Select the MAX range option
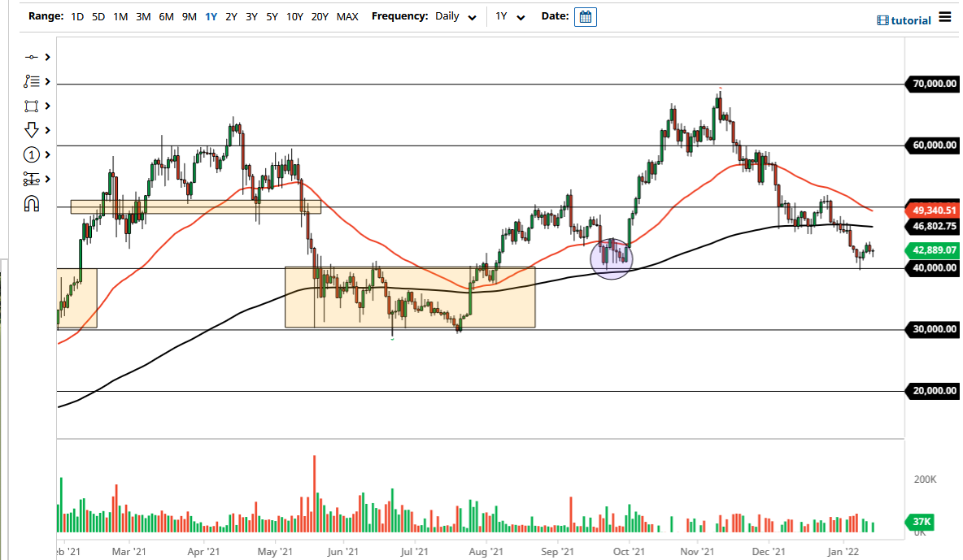The width and height of the screenshot is (963, 560). 347,16
